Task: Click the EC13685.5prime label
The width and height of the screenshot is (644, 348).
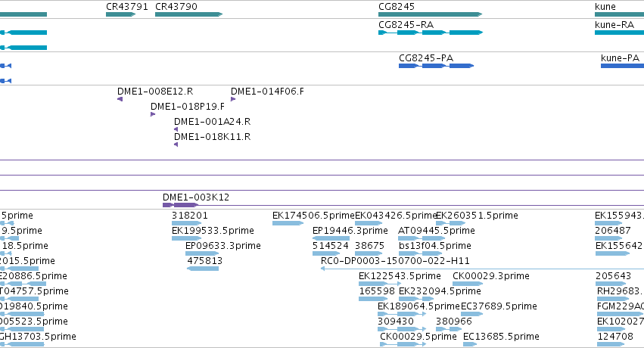Action: pyautogui.click(x=501, y=337)
